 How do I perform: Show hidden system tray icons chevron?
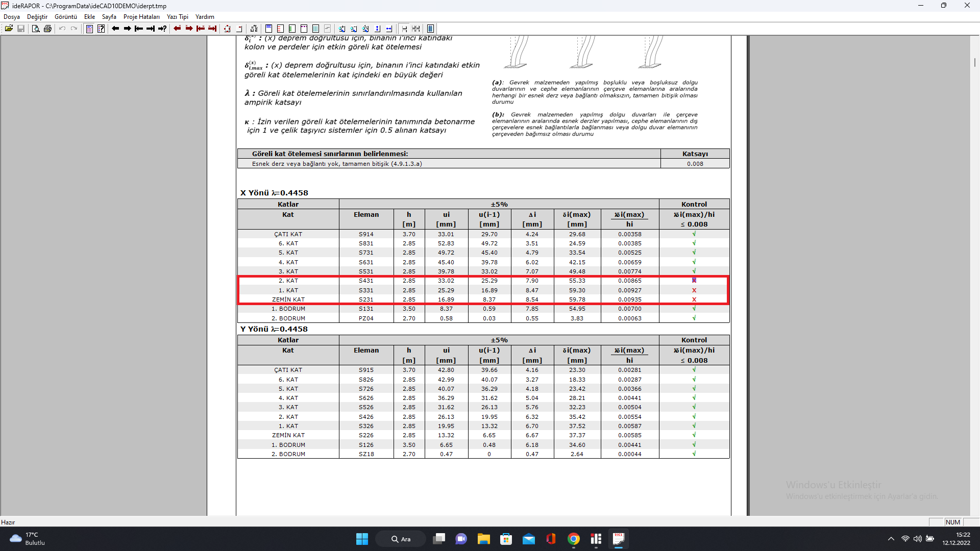(x=891, y=539)
